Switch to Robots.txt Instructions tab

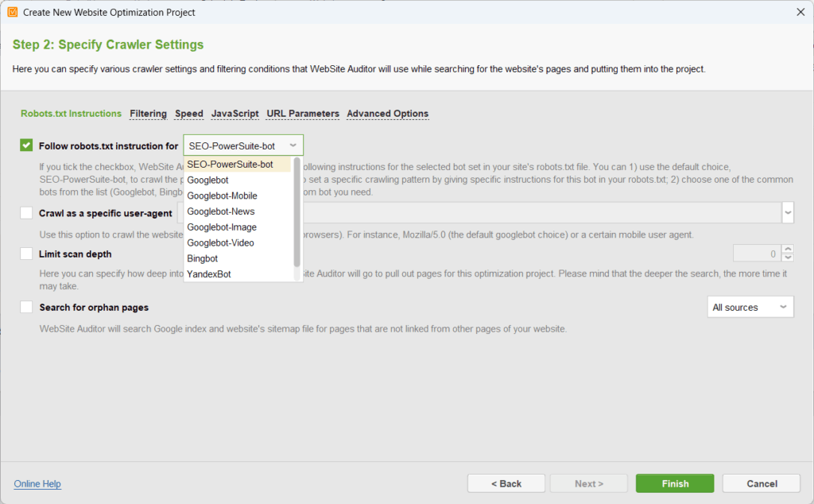[71, 113]
